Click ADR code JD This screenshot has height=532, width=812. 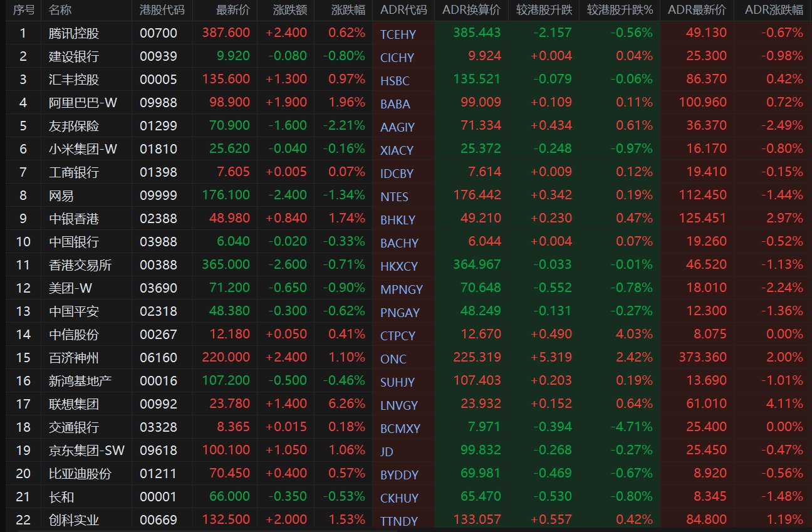387,452
